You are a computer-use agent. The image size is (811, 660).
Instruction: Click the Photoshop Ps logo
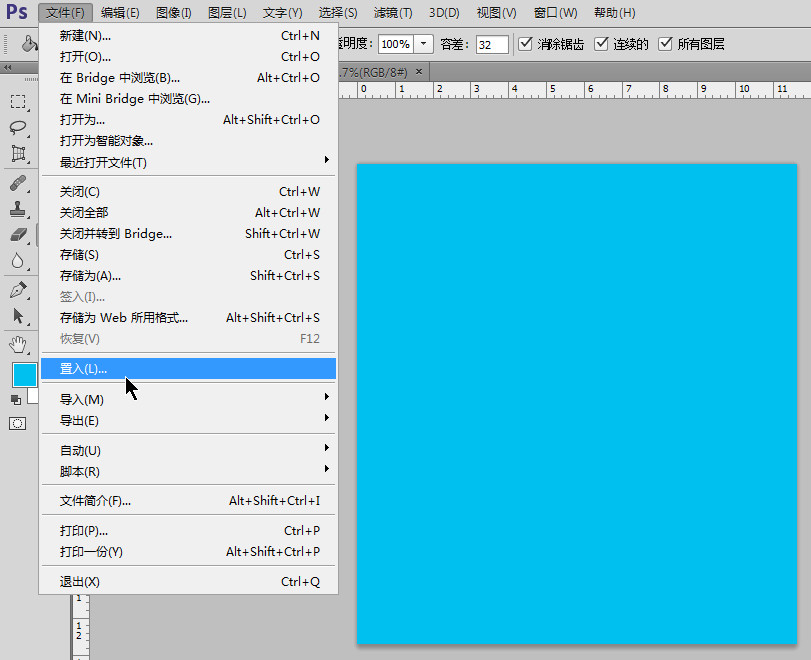tap(17, 12)
